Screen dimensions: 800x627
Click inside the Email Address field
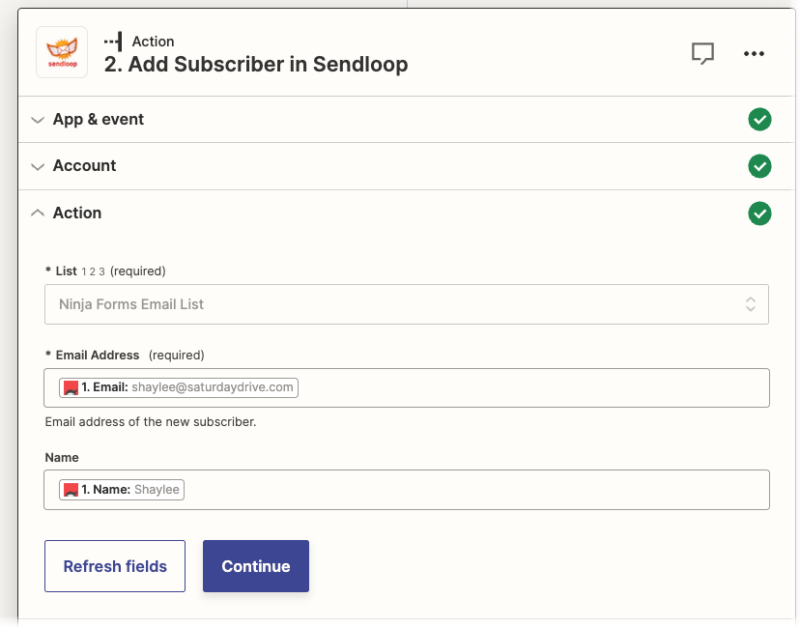coord(500,388)
